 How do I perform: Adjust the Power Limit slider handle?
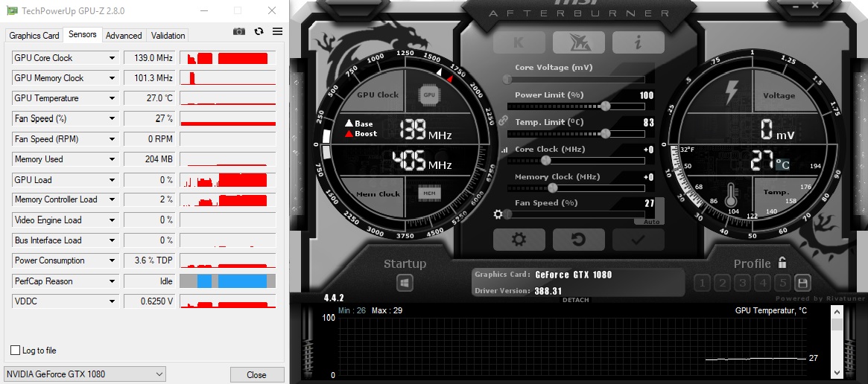[x=606, y=106]
